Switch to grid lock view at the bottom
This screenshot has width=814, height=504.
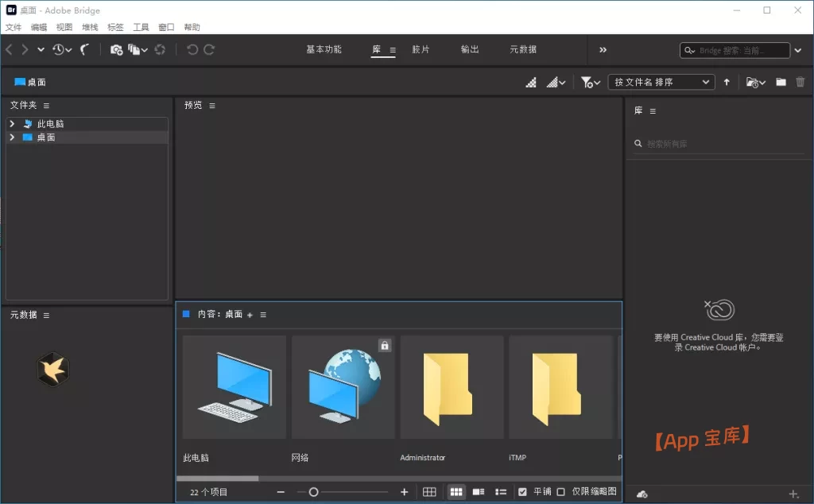pyautogui.click(x=429, y=491)
